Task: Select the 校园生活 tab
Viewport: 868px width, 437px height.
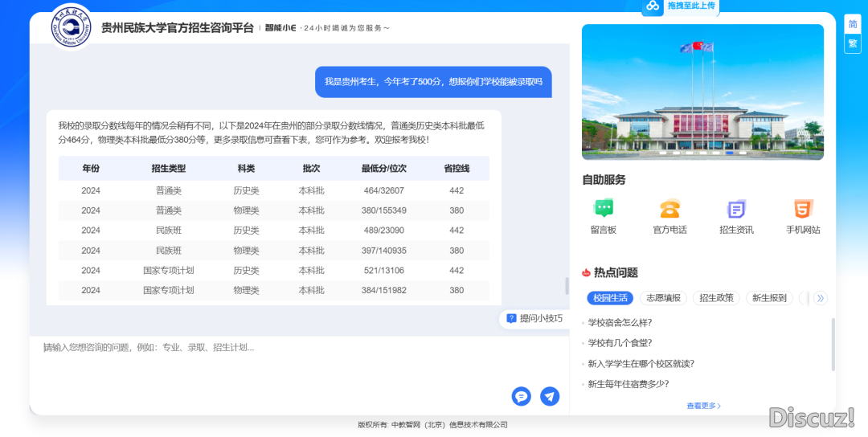Action: (610, 298)
